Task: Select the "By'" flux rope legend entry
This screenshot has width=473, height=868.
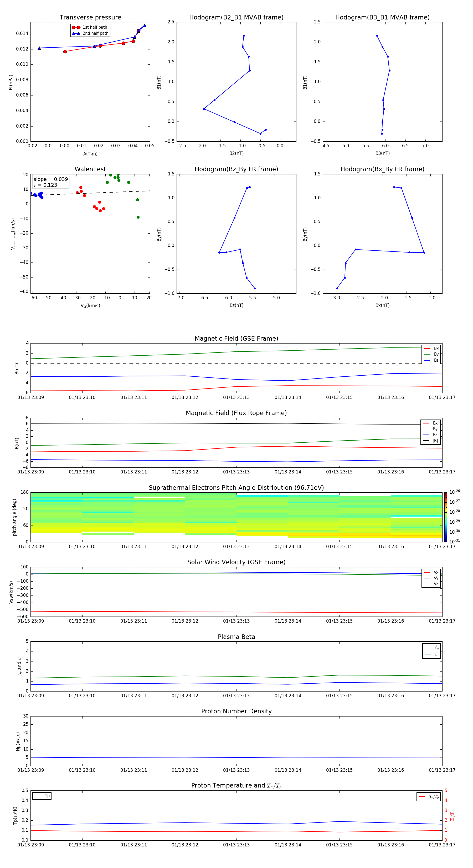Action: [431, 429]
